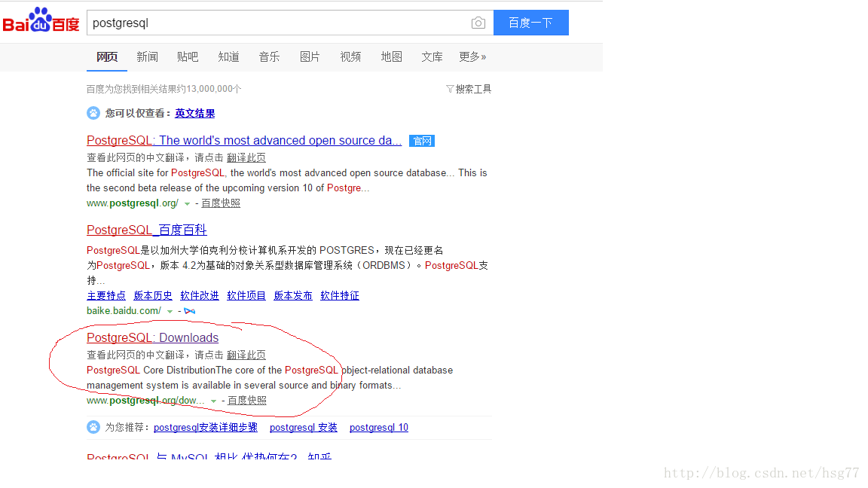Click the www.postgresql.org/dow... green URL
Image resolution: width=868 pixels, height=488 pixels.
tap(145, 400)
